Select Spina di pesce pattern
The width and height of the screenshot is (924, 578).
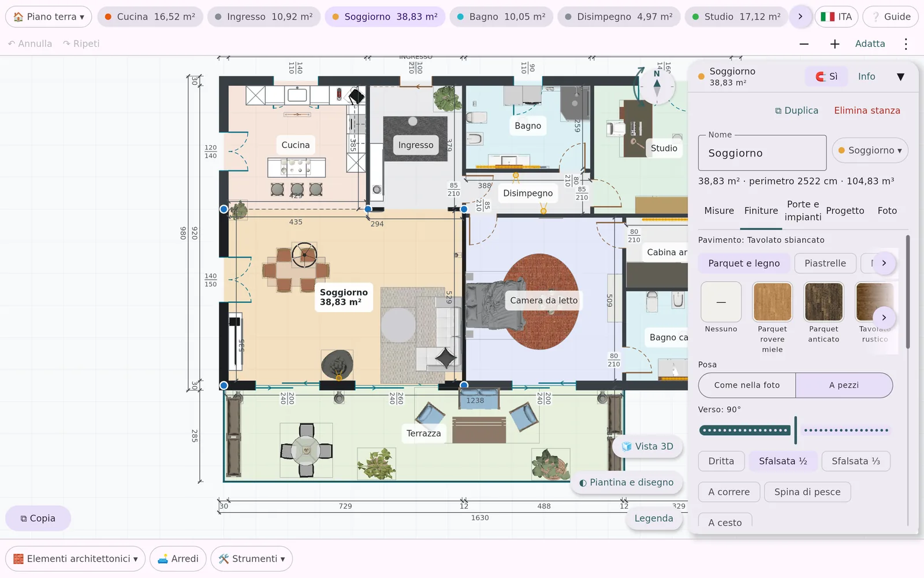[807, 492]
